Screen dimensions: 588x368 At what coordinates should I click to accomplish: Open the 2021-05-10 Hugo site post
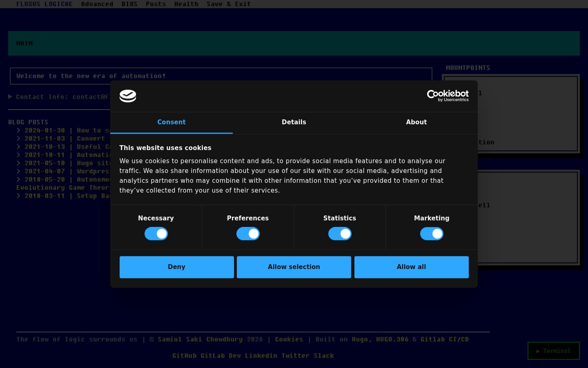pyautogui.click(x=67, y=163)
